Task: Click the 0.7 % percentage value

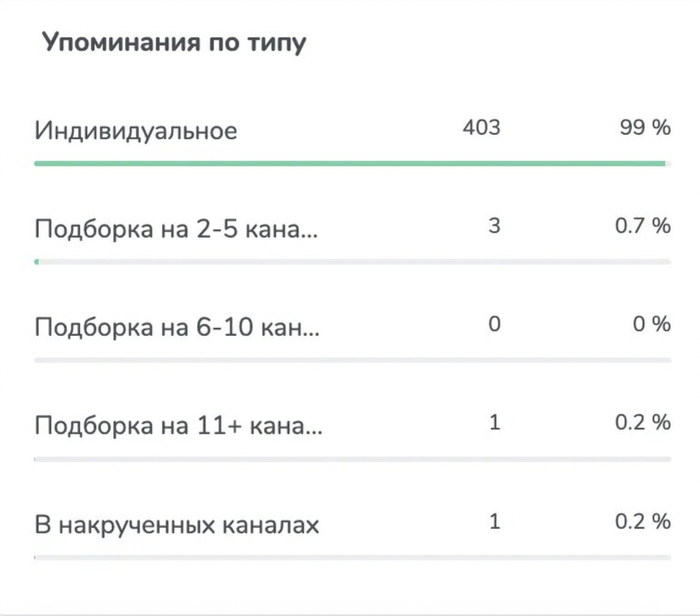Action: [x=642, y=226]
